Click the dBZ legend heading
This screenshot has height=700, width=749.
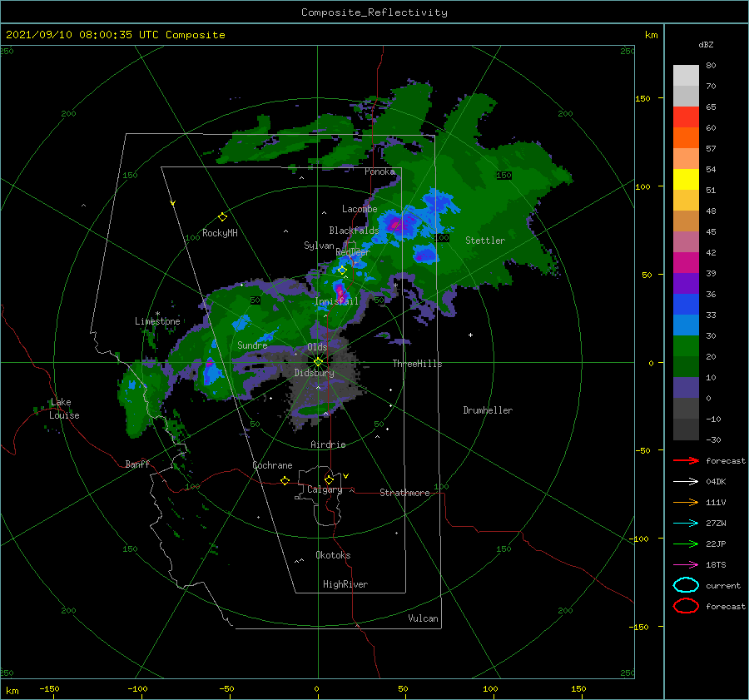706,44
